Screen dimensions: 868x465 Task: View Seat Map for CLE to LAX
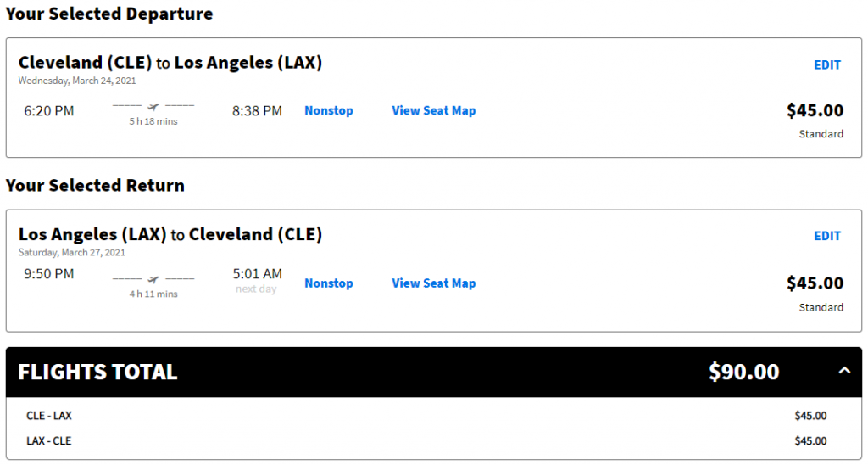pyautogui.click(x=434, y=110)
